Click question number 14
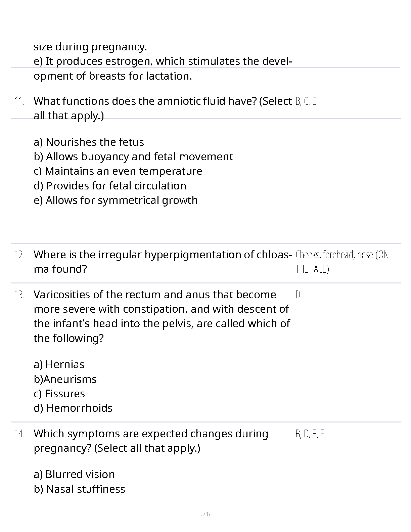This screenshot has height=532, width=411. click(19, 434)
